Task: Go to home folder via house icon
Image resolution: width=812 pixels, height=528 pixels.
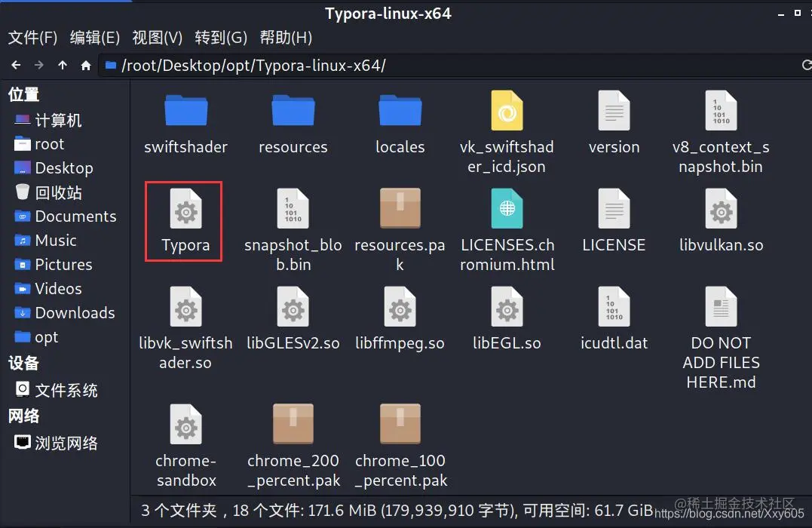Action: pyautogui.click(x=86, y=66)
